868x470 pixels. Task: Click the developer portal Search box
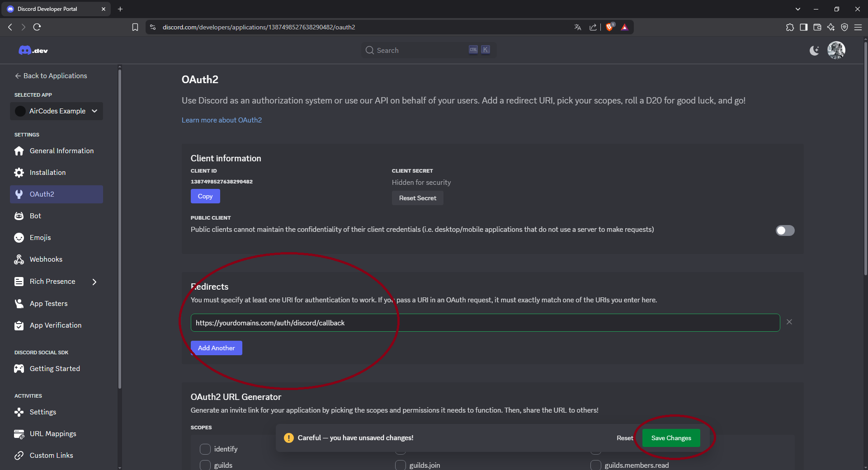(429, 50)
